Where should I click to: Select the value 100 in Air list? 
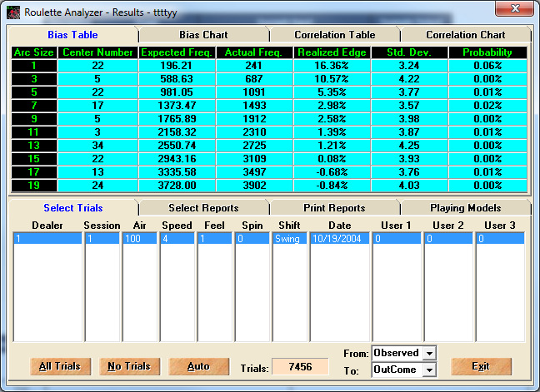point(139,238)
